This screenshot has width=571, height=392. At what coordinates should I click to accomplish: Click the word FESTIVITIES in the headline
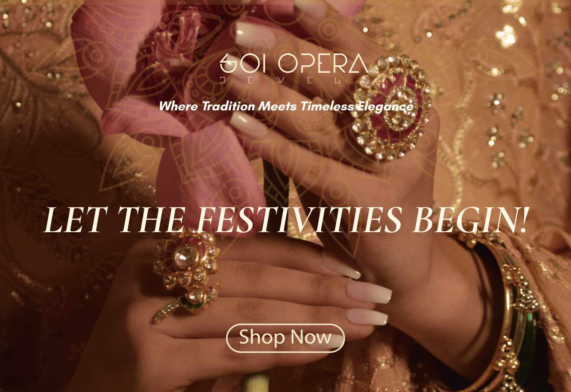click(x=300, y=220)
